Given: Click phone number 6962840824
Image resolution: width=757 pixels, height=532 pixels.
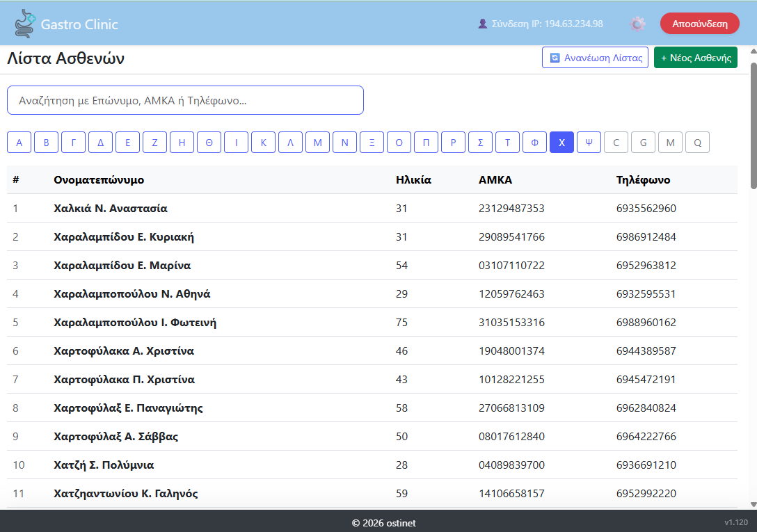Looking at the screenshot, I should 646,408.
